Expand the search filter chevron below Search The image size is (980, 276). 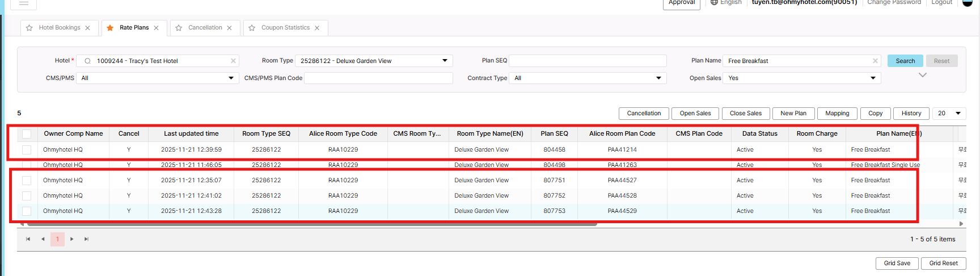pos(922,75)
